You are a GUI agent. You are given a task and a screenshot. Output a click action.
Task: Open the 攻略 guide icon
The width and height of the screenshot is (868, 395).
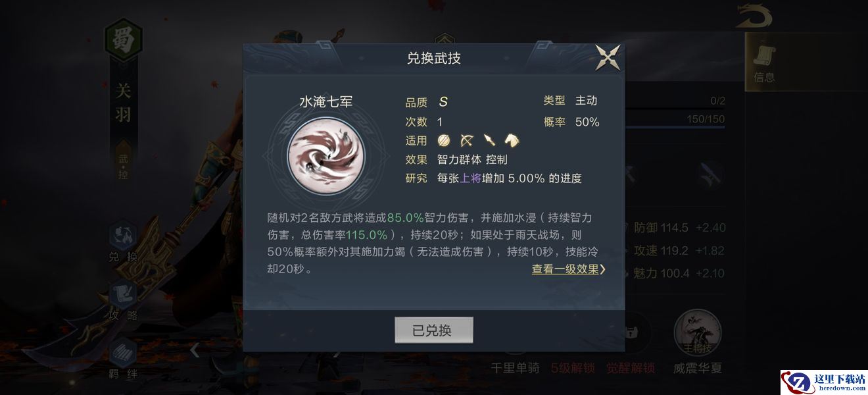coord(123,301)
